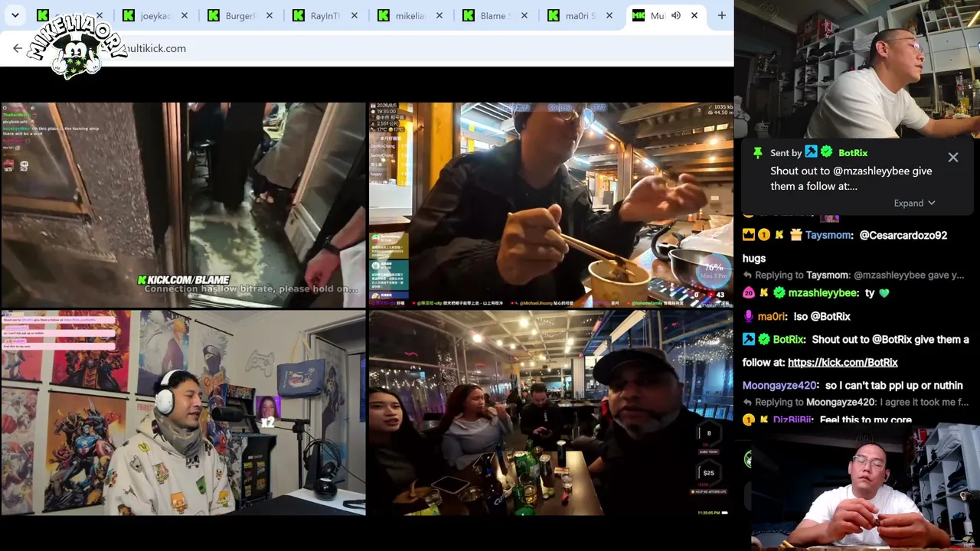The image size is (980, 551).
Task: Close the mikelia browser tab
Action: click(439, 15)
